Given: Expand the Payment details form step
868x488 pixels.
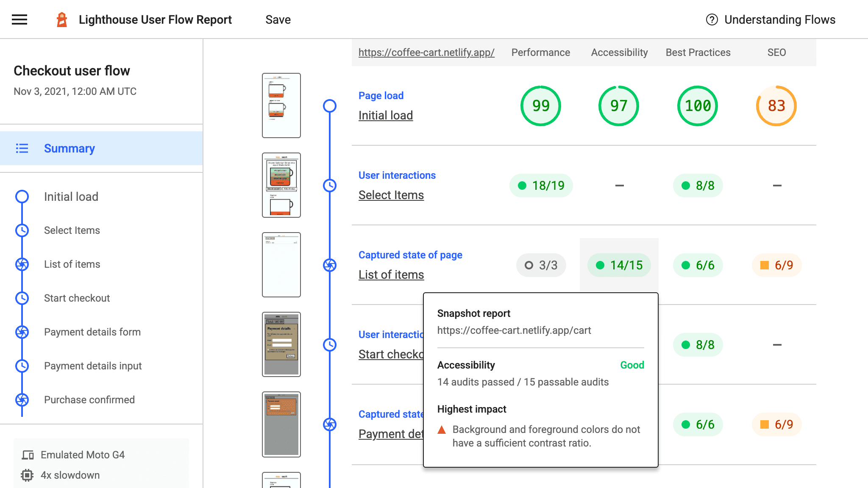Looking at the screenshot, I should pyautogui.click(x=92, y=332).
